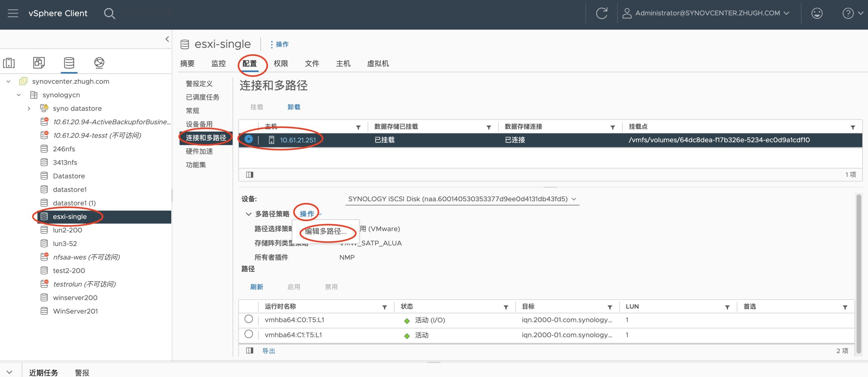Screen dimensions: 868x377
Task: Open the 摘要 summary tab
Action: tap(187, 63)
